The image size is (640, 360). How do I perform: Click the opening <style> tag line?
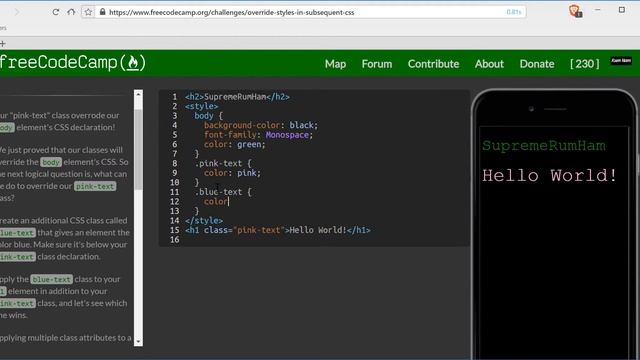coord(201,106)
